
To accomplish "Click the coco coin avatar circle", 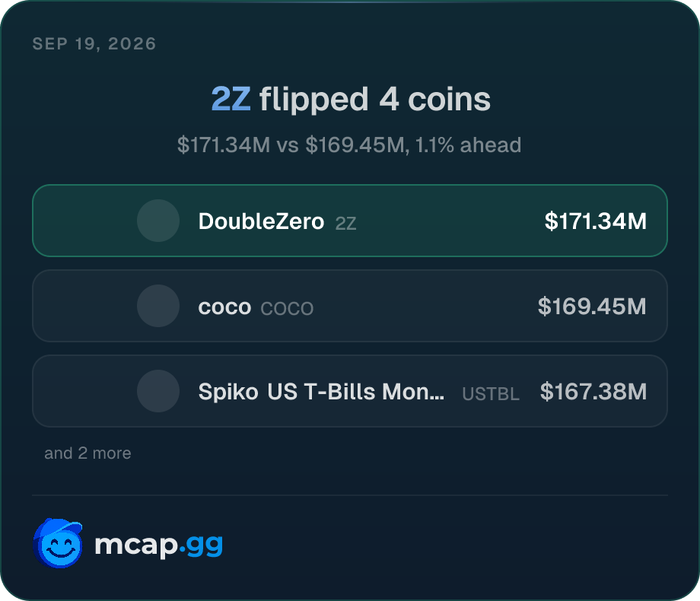I will (158, 306).
